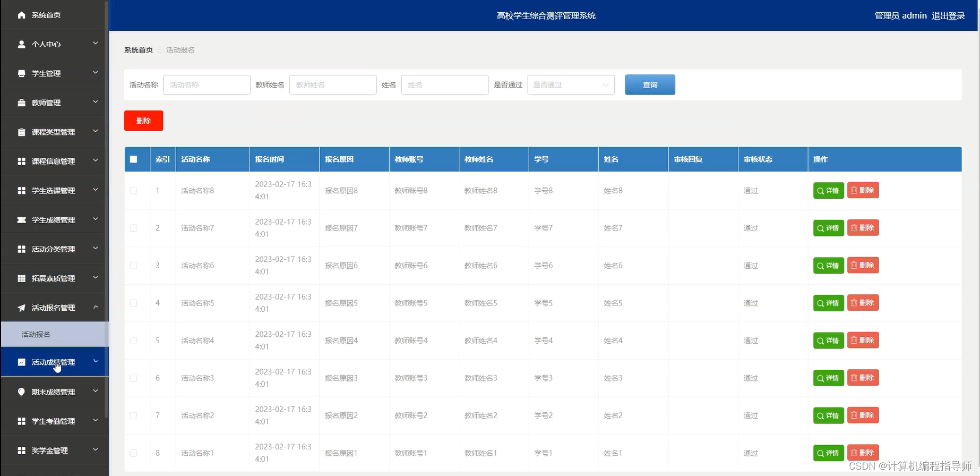Click the grid icon beside 活动分类管理

pyautogui.click(x=21, y=249)
